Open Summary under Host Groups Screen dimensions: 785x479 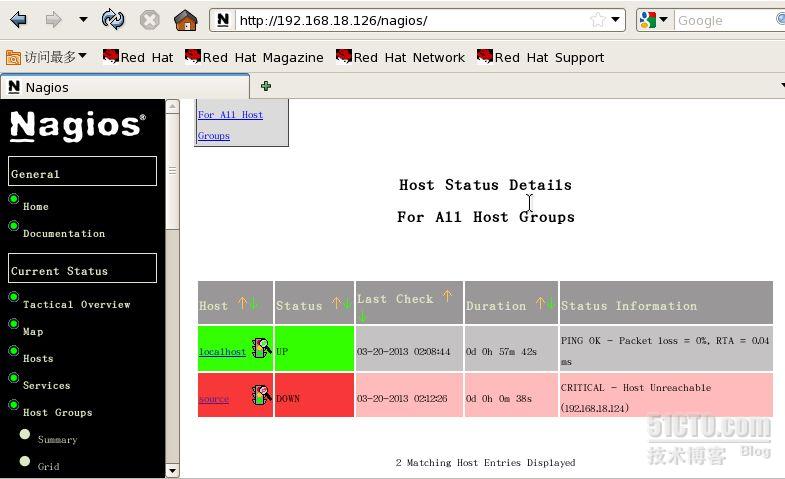pos(58,439)
